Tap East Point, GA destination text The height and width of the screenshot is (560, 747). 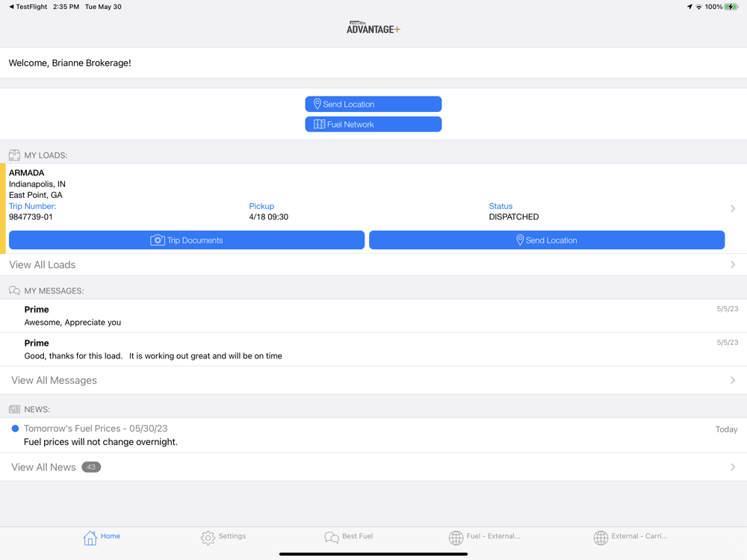click(36, 195)
